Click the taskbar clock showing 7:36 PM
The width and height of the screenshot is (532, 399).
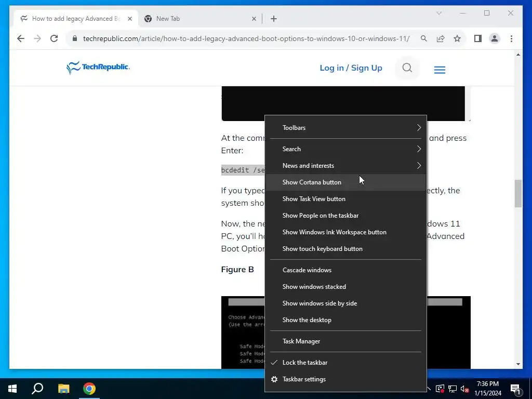(487, 389)
